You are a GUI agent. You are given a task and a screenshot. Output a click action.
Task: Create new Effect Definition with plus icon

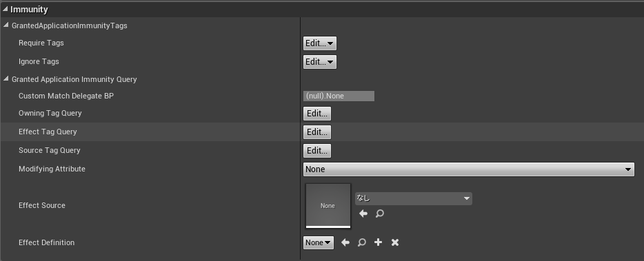coord(379,242)
